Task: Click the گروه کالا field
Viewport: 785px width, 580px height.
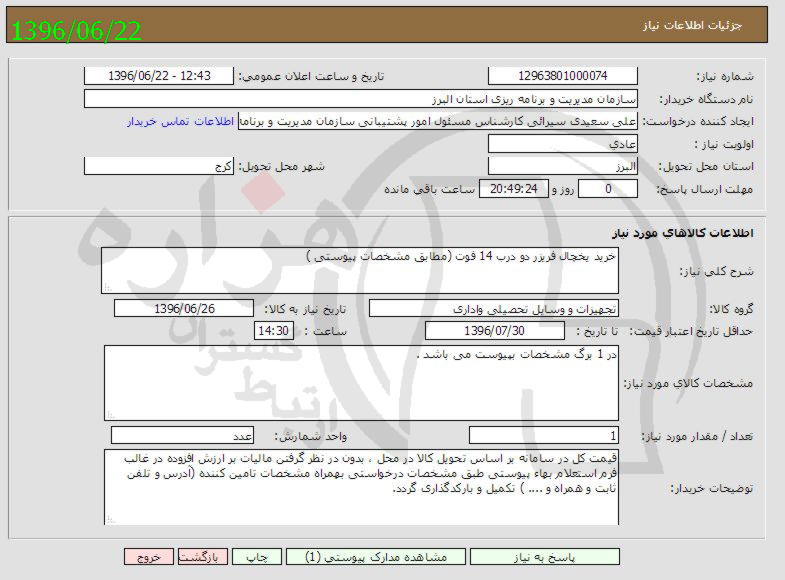Action: 494,309
